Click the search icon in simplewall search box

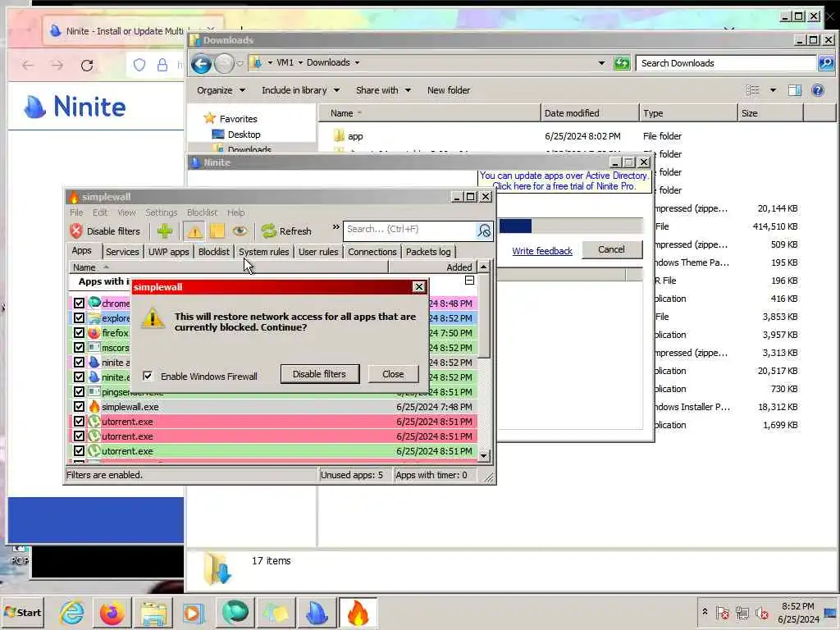point(484,231)
